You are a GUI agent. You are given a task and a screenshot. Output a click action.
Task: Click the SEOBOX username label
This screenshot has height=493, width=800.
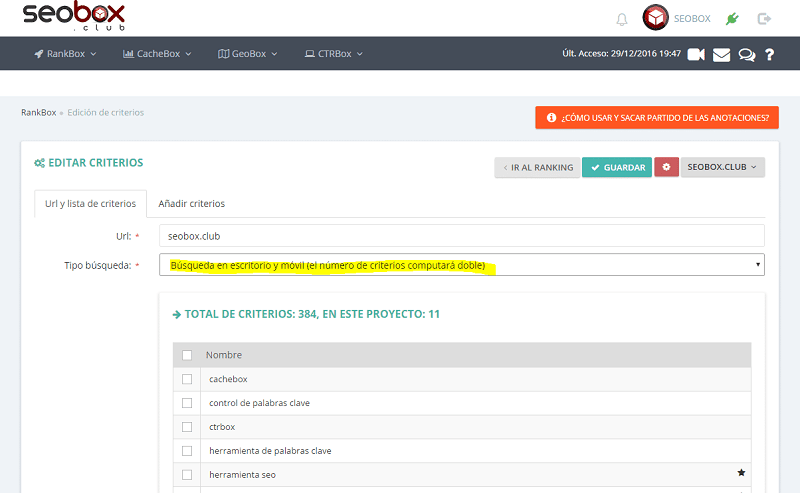click(x=692, y=19)
